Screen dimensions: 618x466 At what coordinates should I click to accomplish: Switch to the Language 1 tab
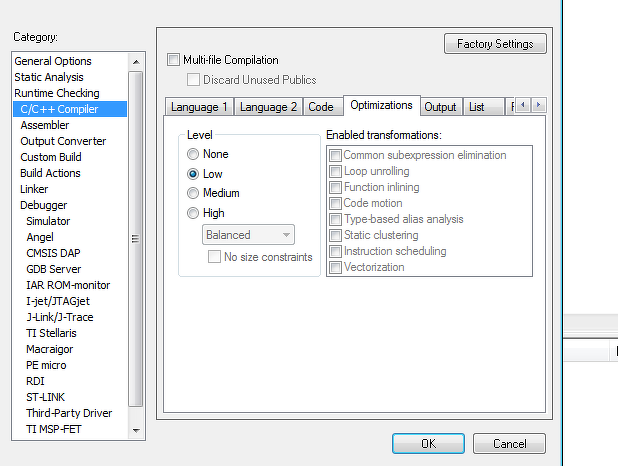pos(199,107)
